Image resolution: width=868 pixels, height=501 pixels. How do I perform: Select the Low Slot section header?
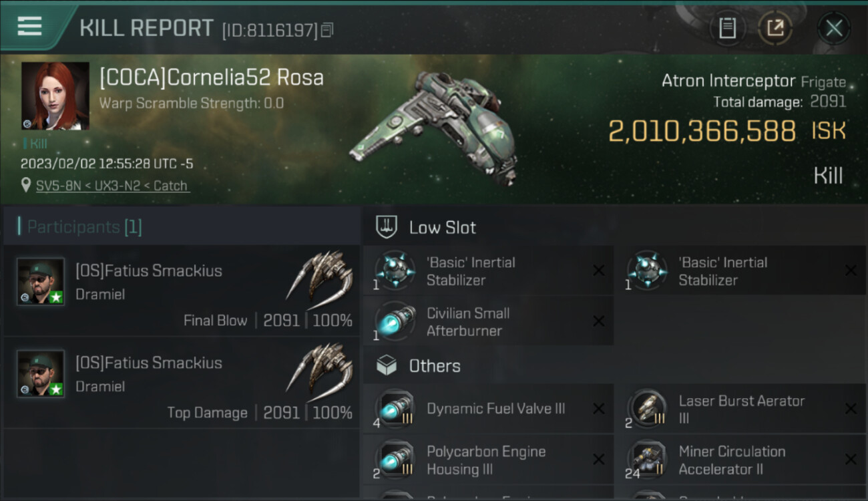tap(442, 227)
